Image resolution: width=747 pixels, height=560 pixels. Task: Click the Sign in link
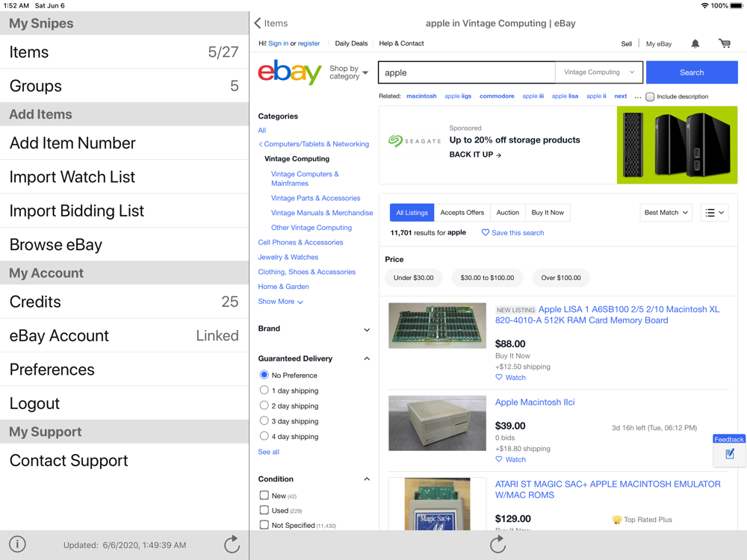(278, 43)
